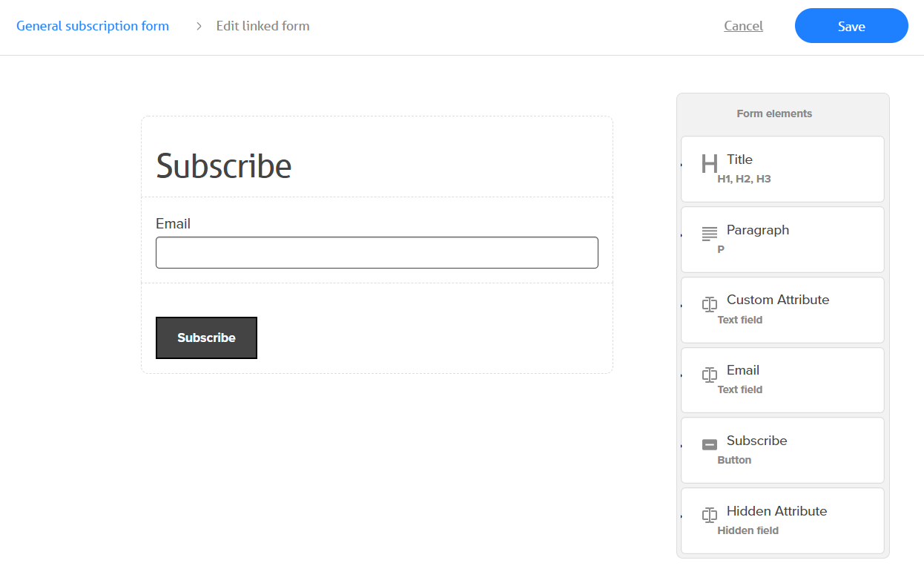Choose the Paragraph element label
This screenshot has width=924, height=566.
point(758,230)
